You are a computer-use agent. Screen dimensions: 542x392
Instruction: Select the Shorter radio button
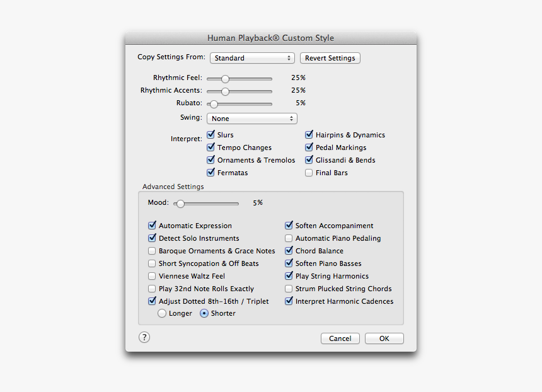pyautogui.click(x=204, y=313)
